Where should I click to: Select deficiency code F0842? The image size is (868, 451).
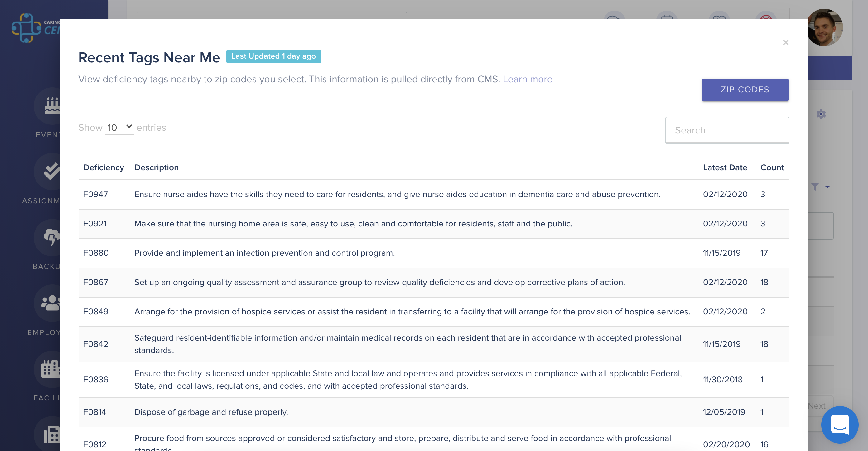click(x=96, y=344)
